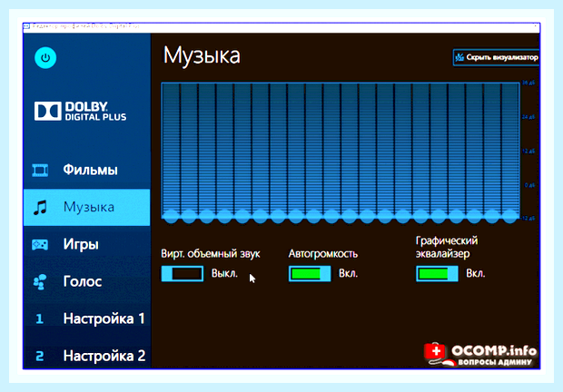The height and width of the screenshot is (392, 563).
Task: Click the Dolby Digital Plus logo
Action: click(81, 112)
